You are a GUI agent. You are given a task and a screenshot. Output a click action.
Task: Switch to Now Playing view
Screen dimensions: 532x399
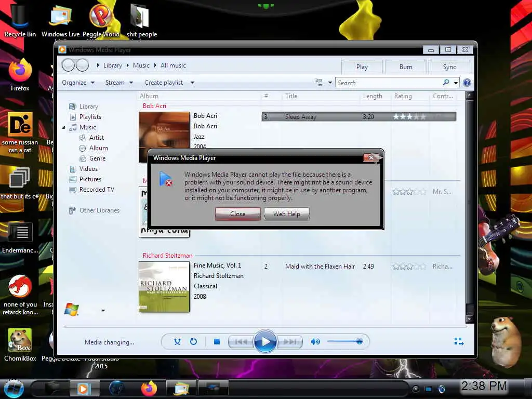tap(459, 341)
